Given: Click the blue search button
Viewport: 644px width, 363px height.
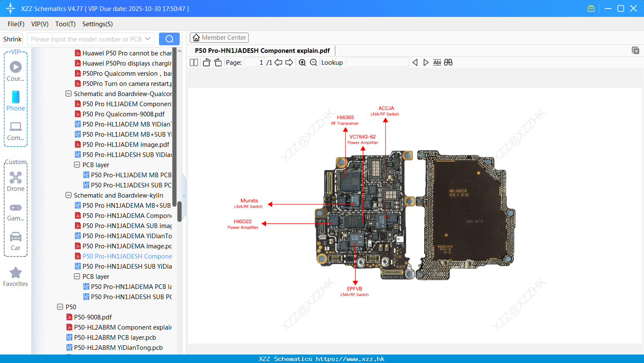Looking at the screenshot, I should (169, 39).
